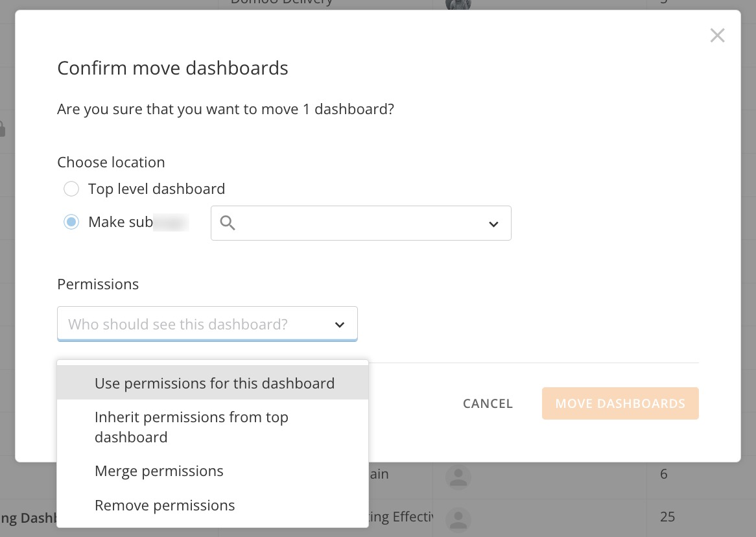Select the Top level dashboard radio button
Viewport: 756px width, 537px height.
pos(71,189)
